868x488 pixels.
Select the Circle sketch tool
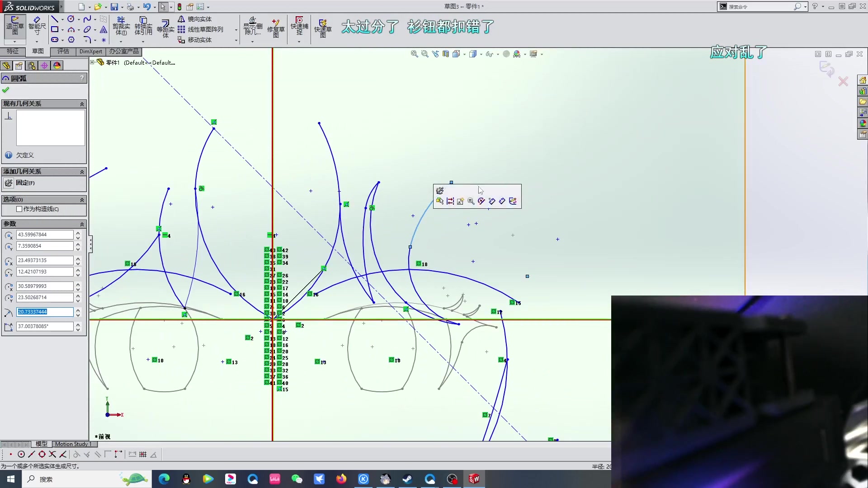coord(71,19)
